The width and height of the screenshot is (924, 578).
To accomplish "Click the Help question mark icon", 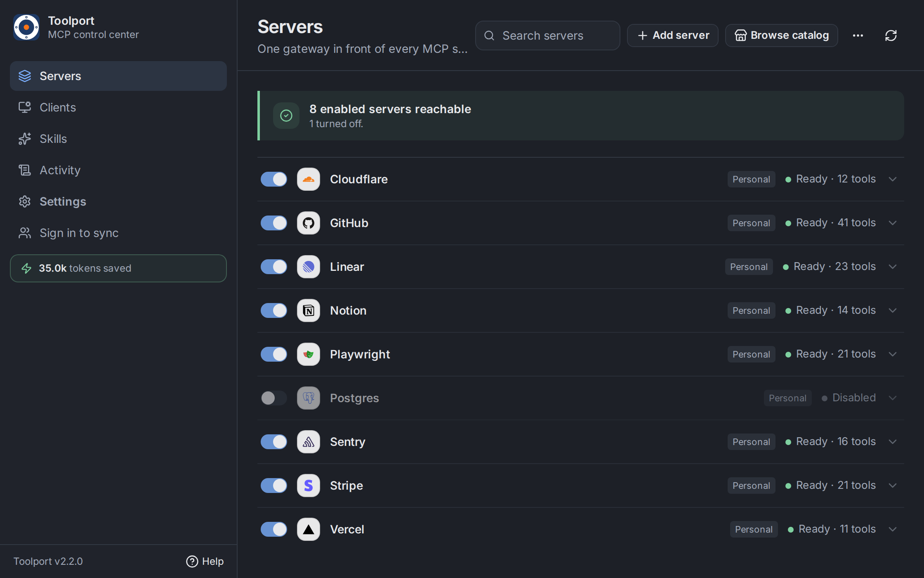I will [192, 561].
